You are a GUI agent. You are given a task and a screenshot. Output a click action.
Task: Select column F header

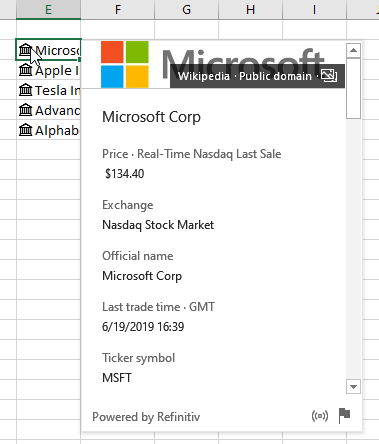pyautogui.click(x=118, y=10)
